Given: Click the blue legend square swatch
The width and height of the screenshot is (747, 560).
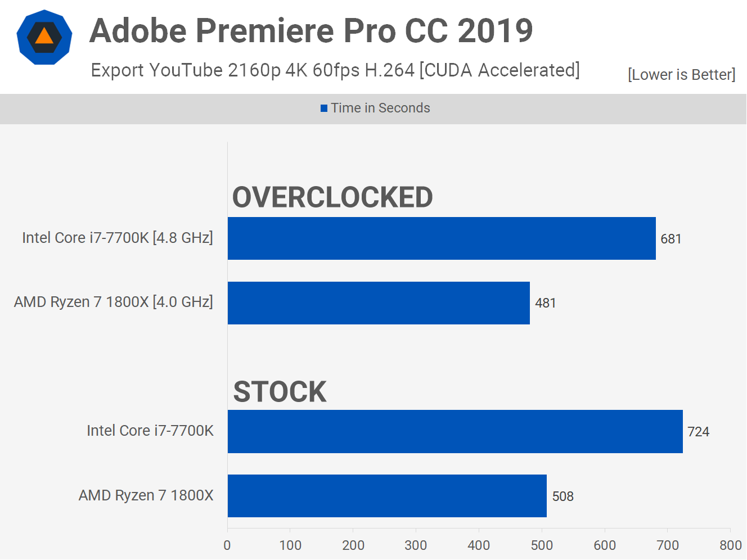Looking at the screenshot, I should pyautogui.click(x=324, y=108).
